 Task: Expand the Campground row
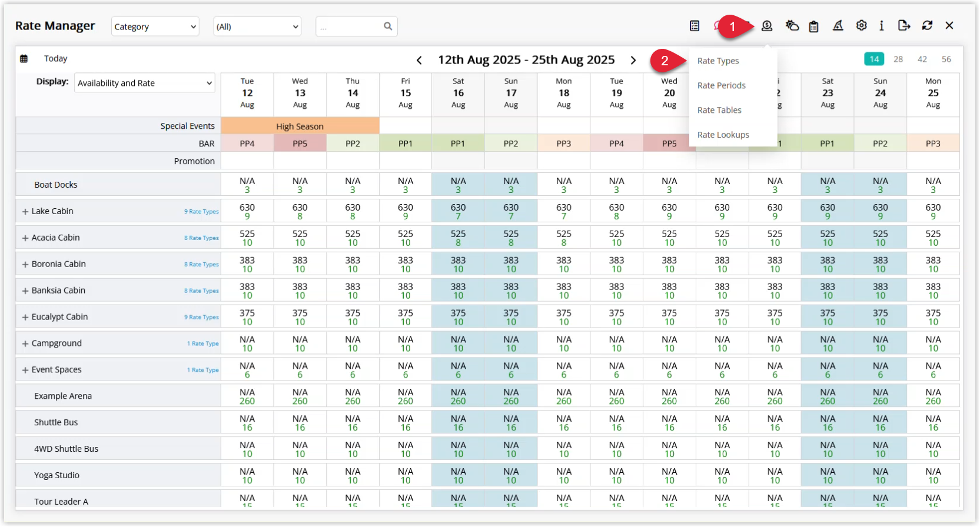(25, 344)
